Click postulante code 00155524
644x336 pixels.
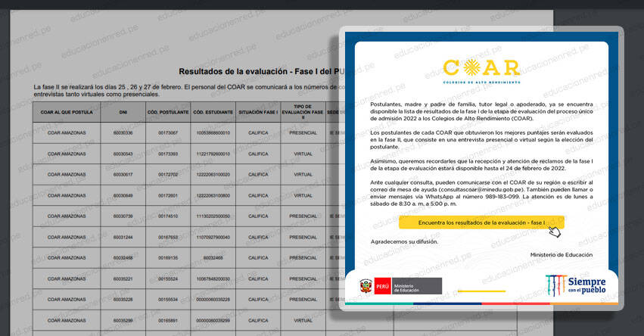(x=168, y=279)
